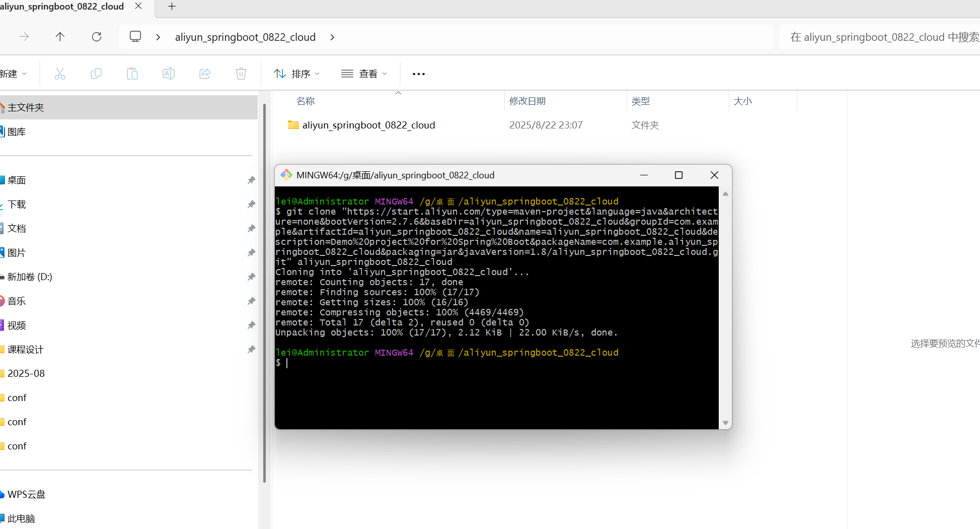Select the aliyun_springboot_0822_cloud folder name in the file list

coord(368,125)
